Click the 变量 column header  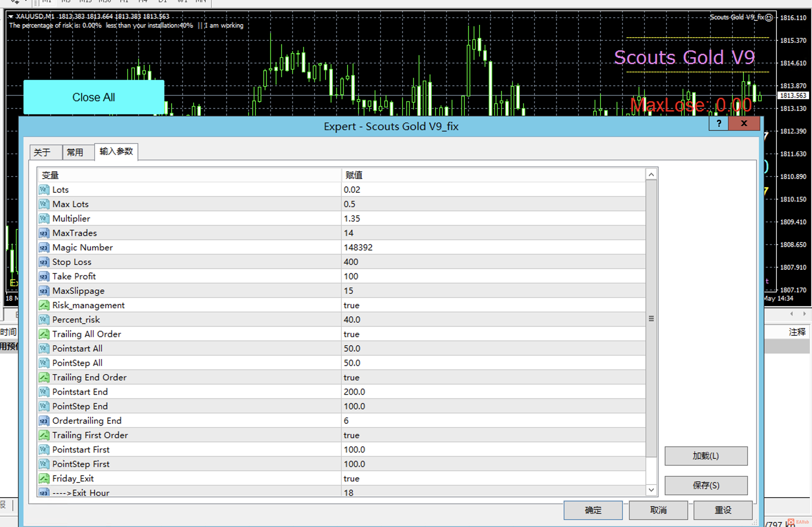pyautogui.click(x=189, y=175)
